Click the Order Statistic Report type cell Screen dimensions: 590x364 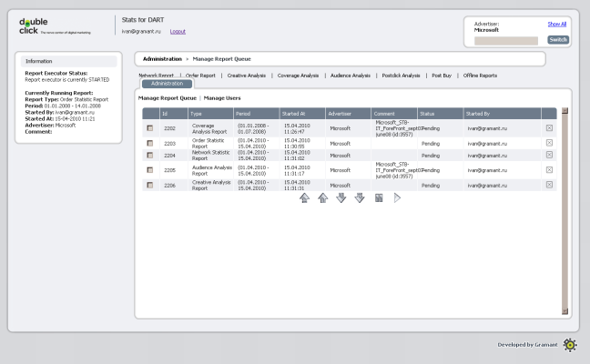tap(209, 143)
